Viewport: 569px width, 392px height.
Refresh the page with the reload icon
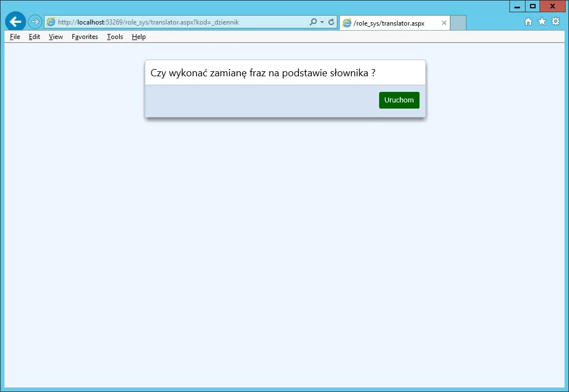click(331, 22)
